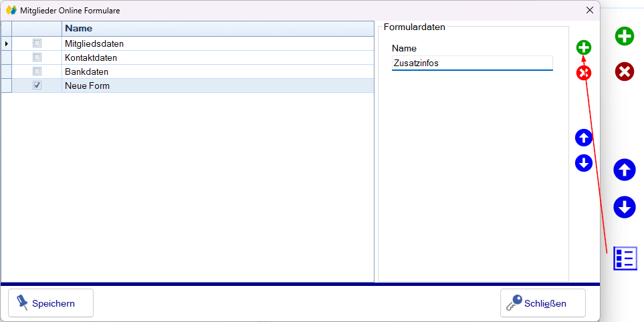644x322 pixels.
Task: Check the Bankdaten checkbox
Action: tap(37, 71)
